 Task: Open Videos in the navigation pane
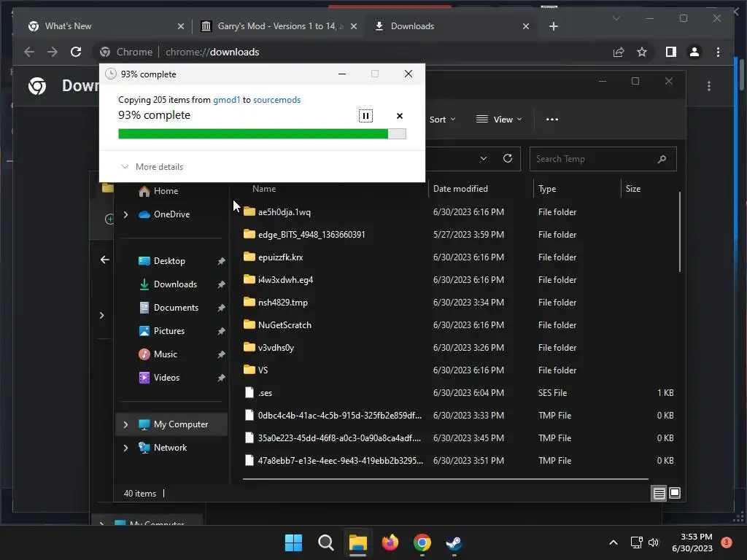tap(166, 378)
